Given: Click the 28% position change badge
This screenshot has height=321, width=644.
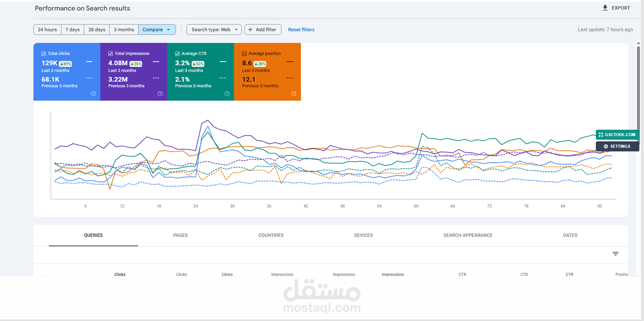Looking at the screenshot, I should (260, 64).
